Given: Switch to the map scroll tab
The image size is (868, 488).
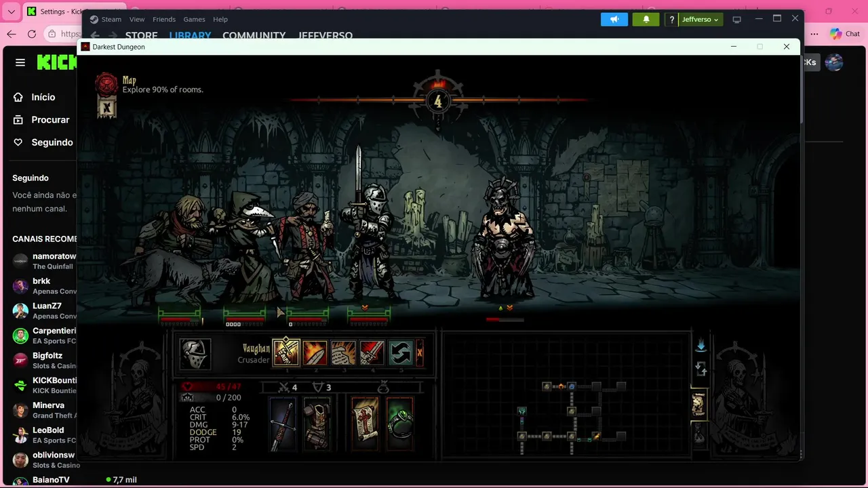Looking at the screenshot, I should 698,405.
